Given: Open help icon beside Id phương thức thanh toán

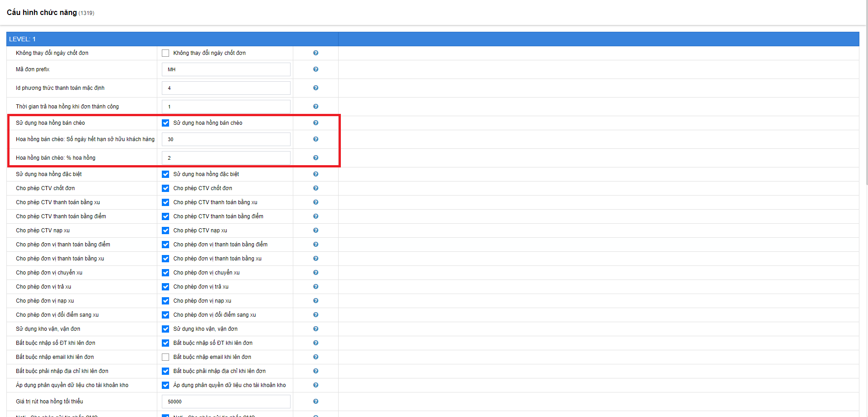Looking at the screenshot, I should 315,88.
